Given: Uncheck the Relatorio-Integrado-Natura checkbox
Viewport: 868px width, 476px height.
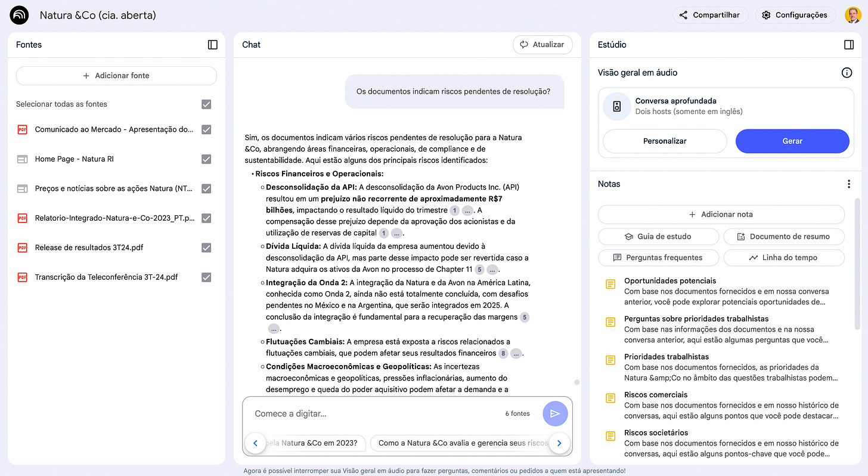Looking at the screenshot, I should 206,218.
